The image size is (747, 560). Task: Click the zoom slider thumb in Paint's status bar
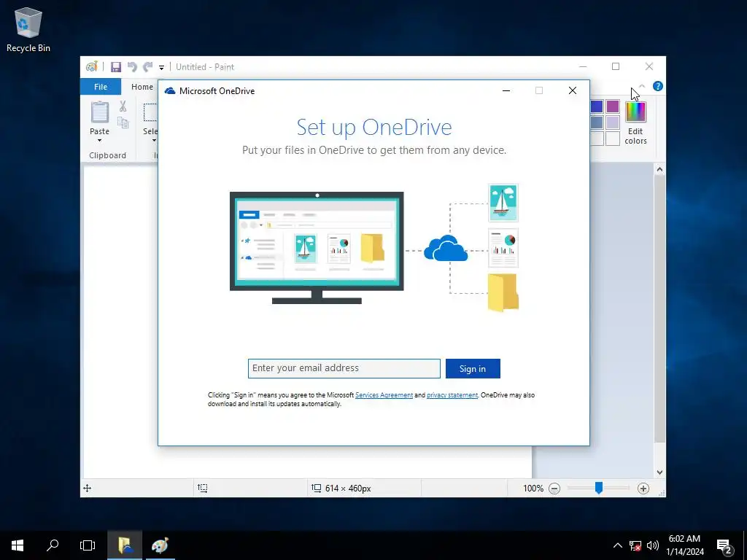point(599,488)
